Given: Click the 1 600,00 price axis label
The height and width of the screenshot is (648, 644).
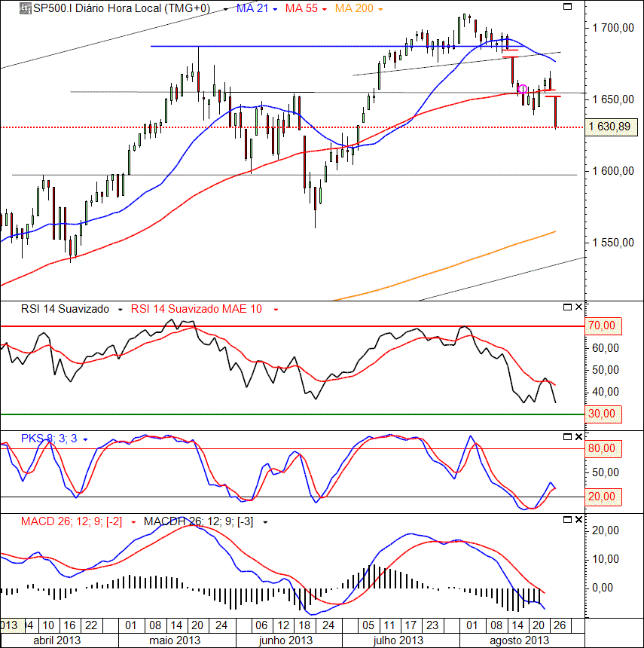Looking at the screenshot, I should coord(613,171).
